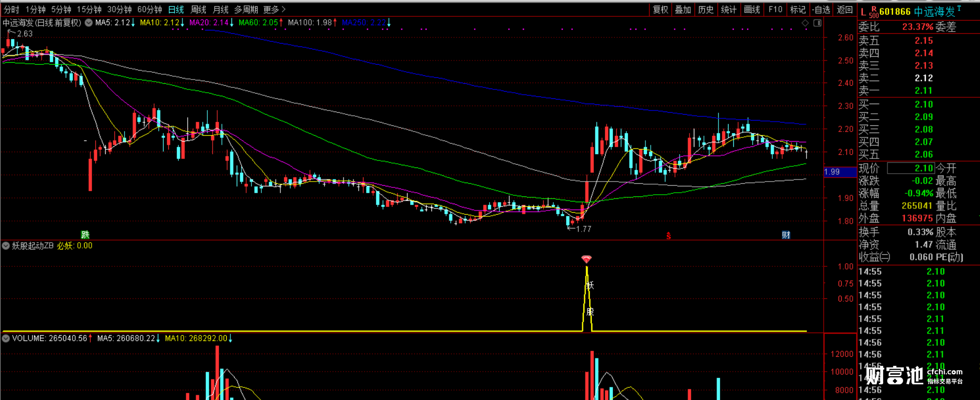The image size is (980, 400).
Task: Click the 叠加 overlay button
Action: coord(683,9)
